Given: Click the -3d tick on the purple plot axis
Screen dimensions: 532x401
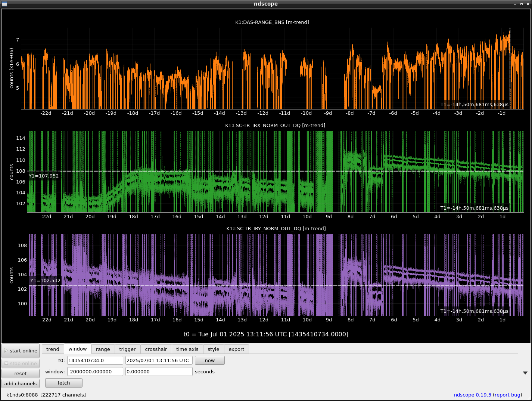Looking at the screenshot, I should pyautogui.click(x=458, y=320).
